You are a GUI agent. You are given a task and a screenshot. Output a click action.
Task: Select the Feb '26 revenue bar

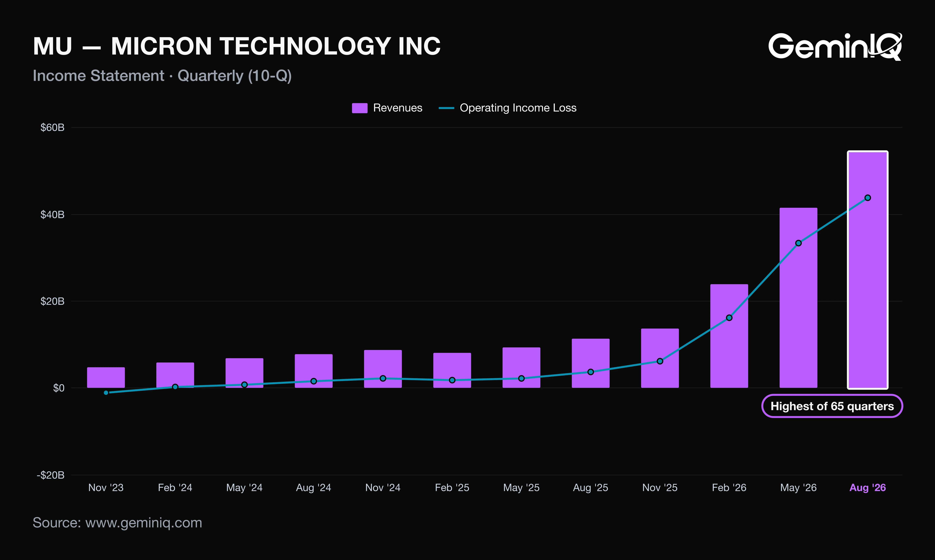point(729,336)
